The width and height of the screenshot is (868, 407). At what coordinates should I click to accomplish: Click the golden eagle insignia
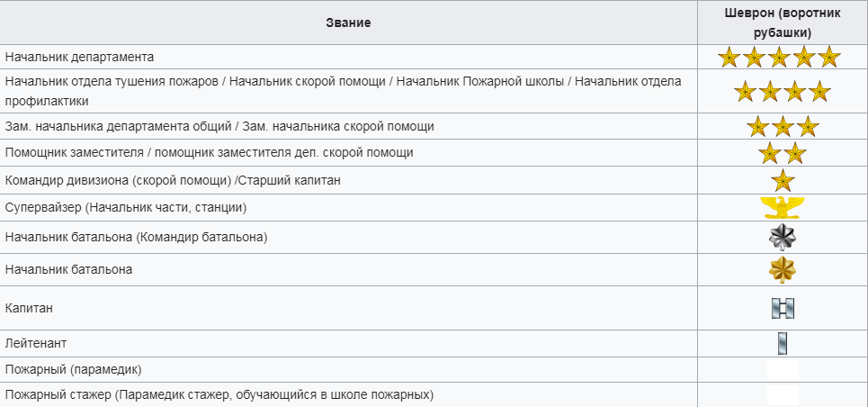click(783, 208)
